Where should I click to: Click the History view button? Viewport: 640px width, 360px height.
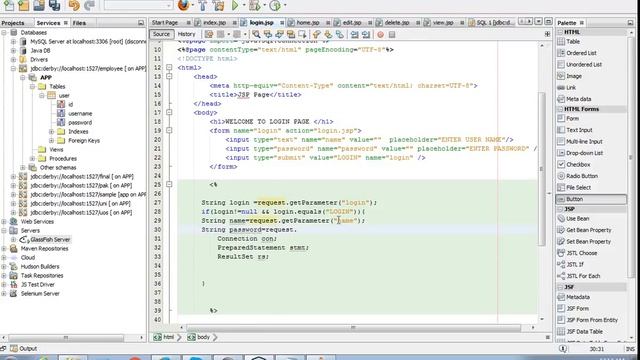click(x=187, y=34)
